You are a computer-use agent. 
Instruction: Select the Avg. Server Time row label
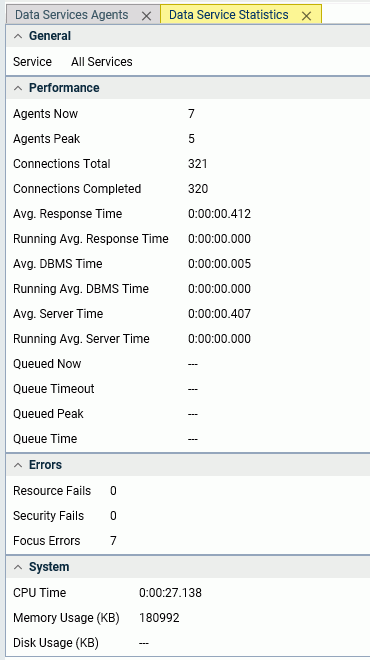point(58,314)
